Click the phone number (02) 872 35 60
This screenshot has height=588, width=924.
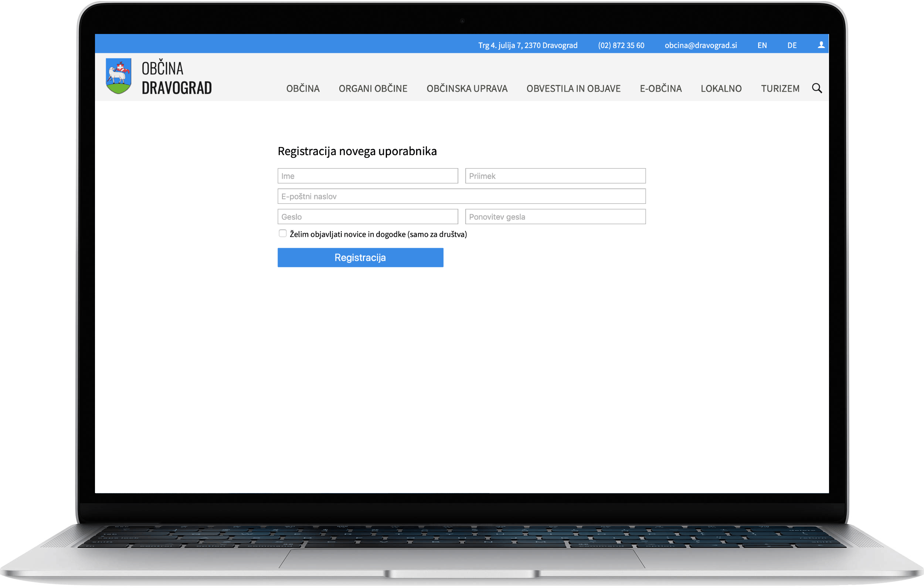pyautogui.click(x=621, y=45)
